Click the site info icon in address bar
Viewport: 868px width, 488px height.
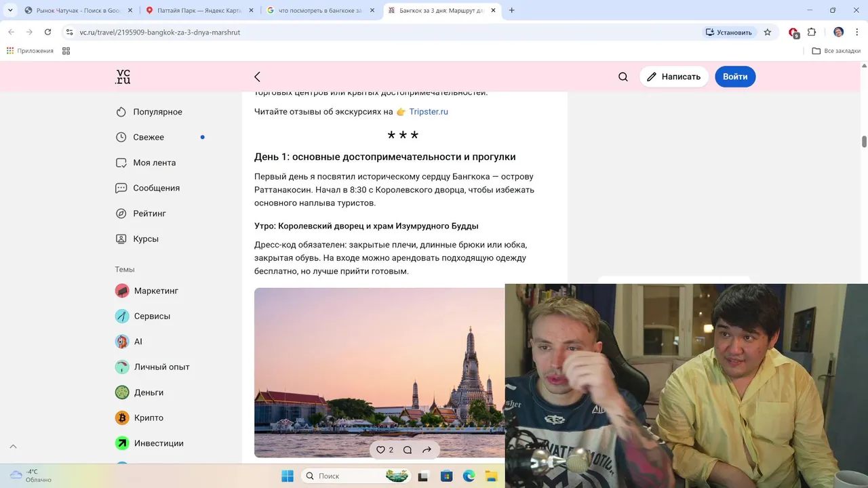pyautogui.click(x=69, y=32)
